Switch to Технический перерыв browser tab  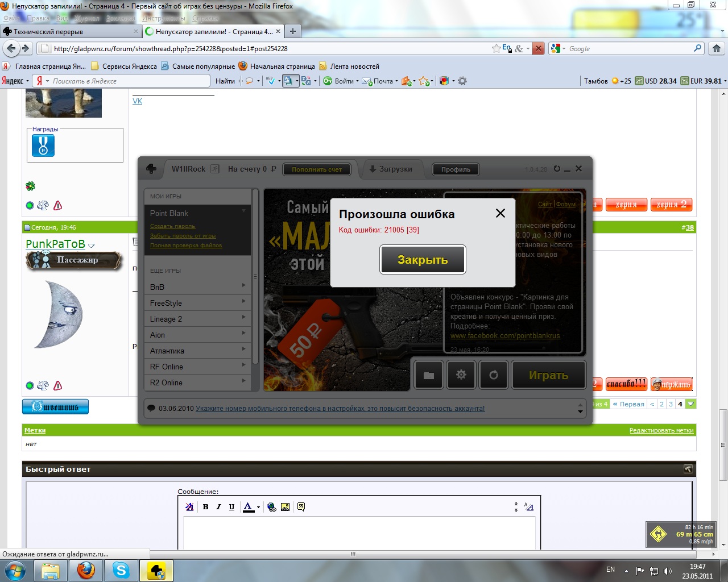(71, 32)
